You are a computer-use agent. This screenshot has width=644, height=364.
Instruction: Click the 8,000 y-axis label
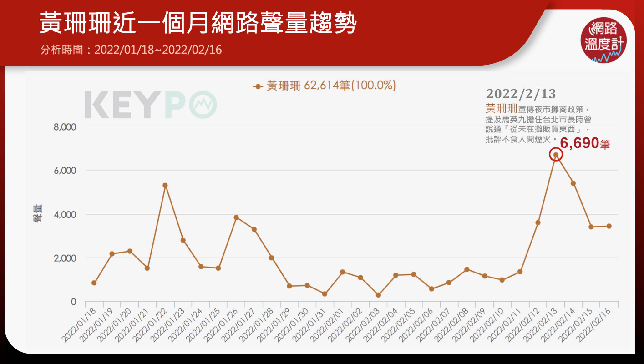65,127
